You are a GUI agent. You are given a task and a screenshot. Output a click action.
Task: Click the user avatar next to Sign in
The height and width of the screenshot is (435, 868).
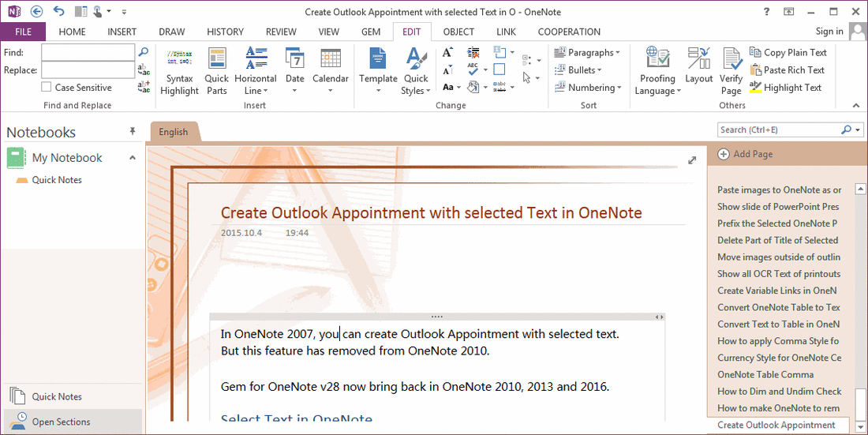coord(856,32)
